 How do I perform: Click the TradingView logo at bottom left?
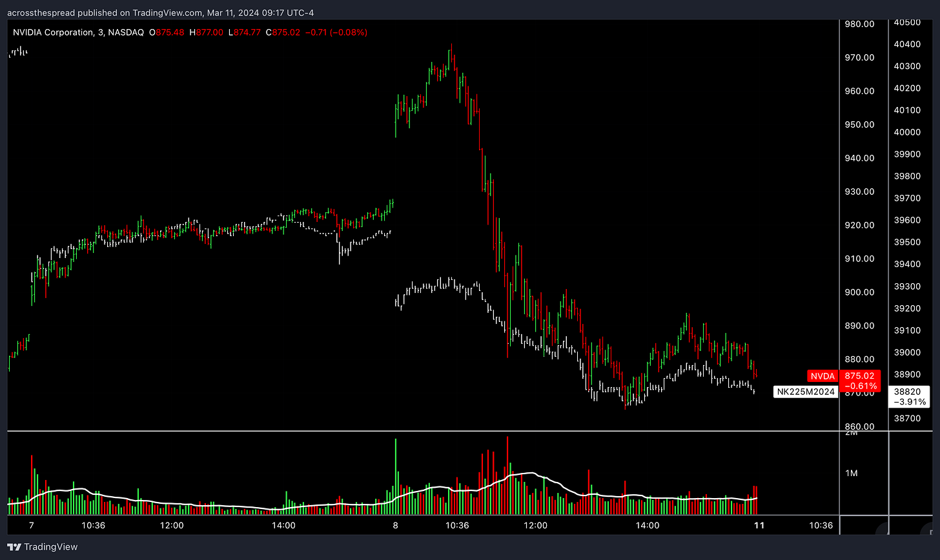point(43,547)
